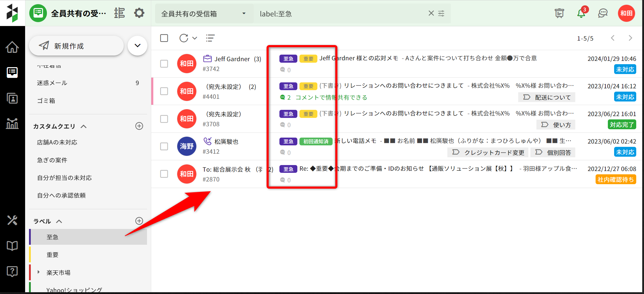This screenshot has width=644, height=294.
Task: Open the 迷惑メール folder
Action: (x=52, y=83)
